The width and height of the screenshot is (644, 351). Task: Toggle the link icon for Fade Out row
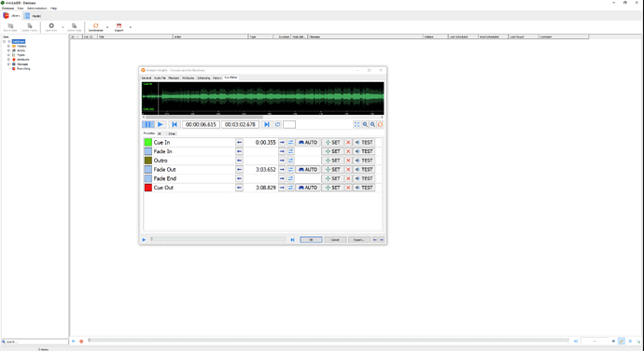coord(290,169)
